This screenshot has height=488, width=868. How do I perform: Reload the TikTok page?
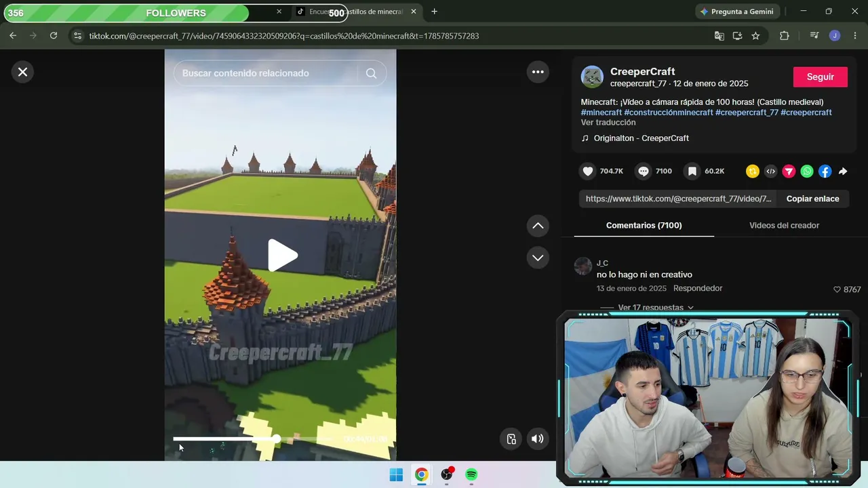[x=54, y=36]
